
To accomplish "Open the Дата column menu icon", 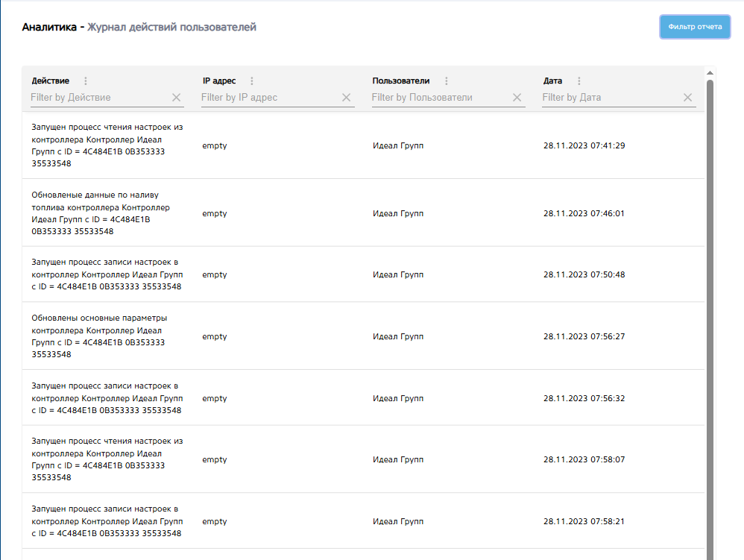I will (579, 81).
